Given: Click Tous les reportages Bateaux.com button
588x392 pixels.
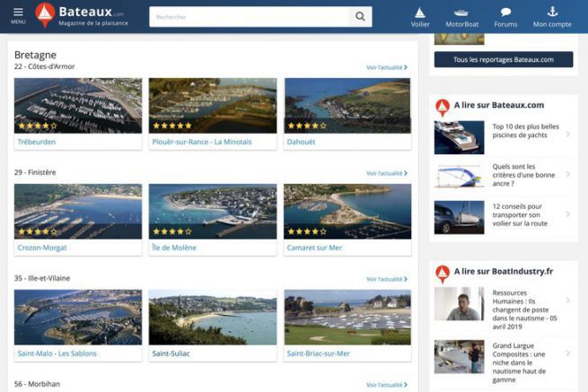Looking at the screenshot, I should pos(504,59).
